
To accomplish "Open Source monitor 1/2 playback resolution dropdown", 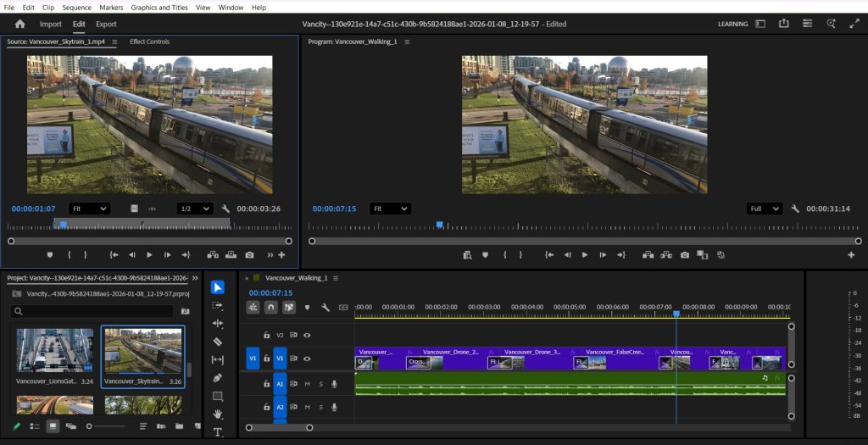I will (x=194, y=209).
